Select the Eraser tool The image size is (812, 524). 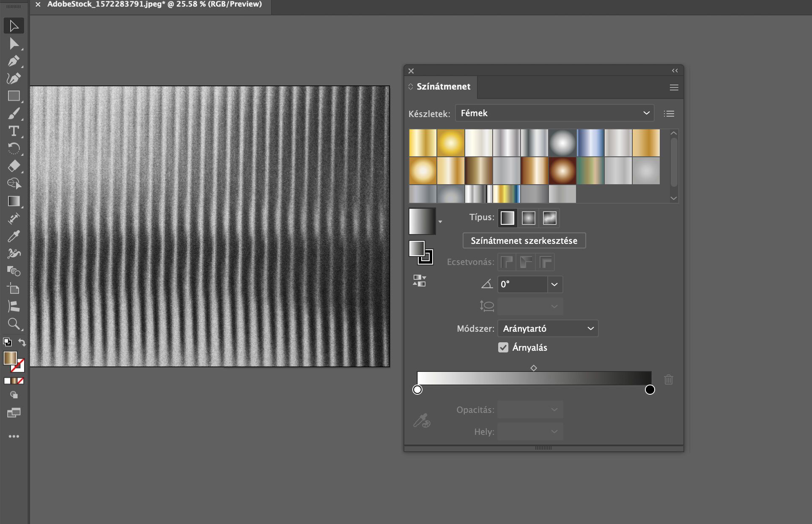point(14,166)
